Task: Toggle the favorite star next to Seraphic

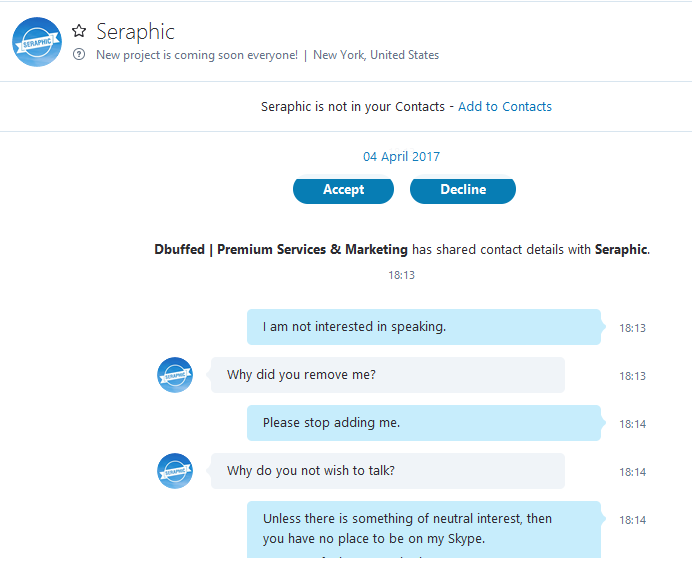Action: (79, 31)
